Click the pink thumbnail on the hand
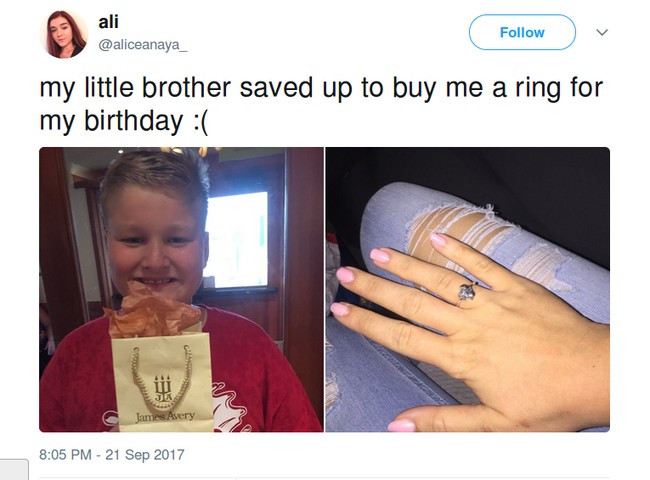This screenshot has width=650, height=480. 401,425
